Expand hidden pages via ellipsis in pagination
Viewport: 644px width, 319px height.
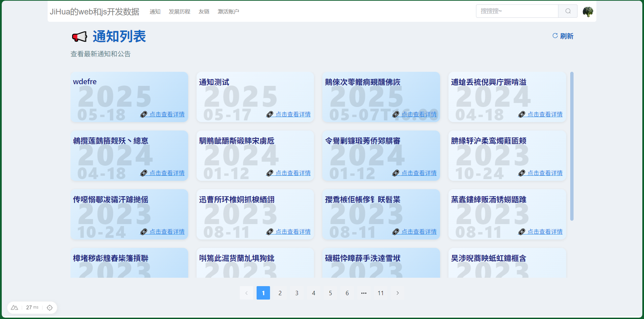click(364, 293)
